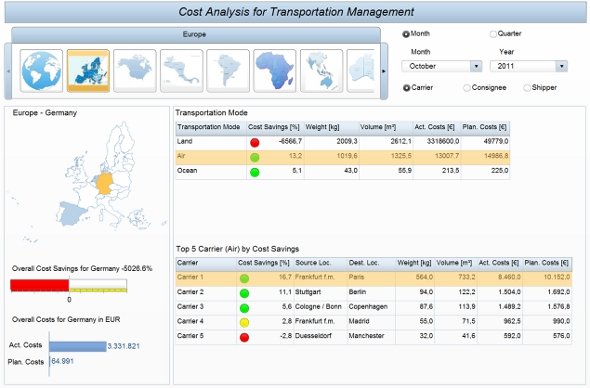Choose the North America map icon

pyautogui.click(x=135, y=71)
